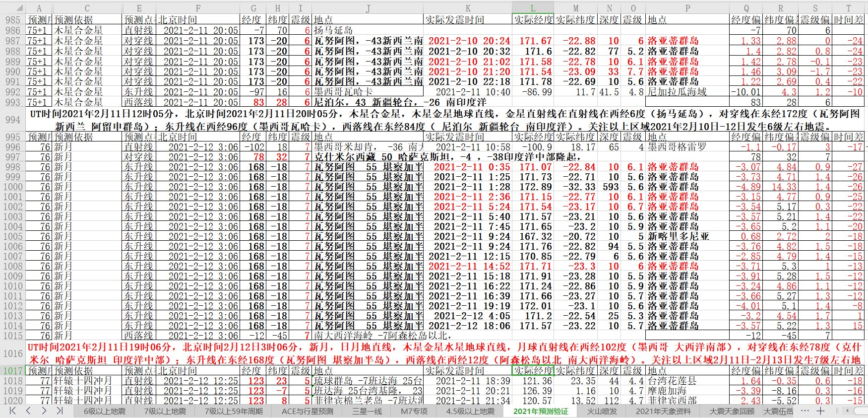
Task: Select row 994 header
Action: (12, 120)
